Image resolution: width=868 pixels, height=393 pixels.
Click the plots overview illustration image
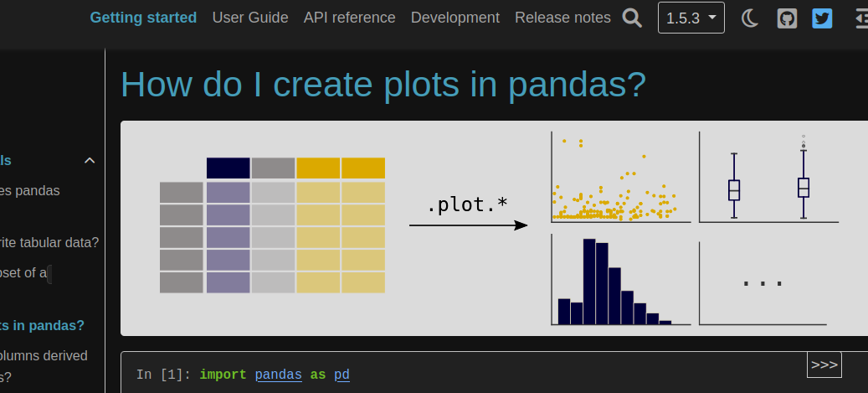coord(495,229)
